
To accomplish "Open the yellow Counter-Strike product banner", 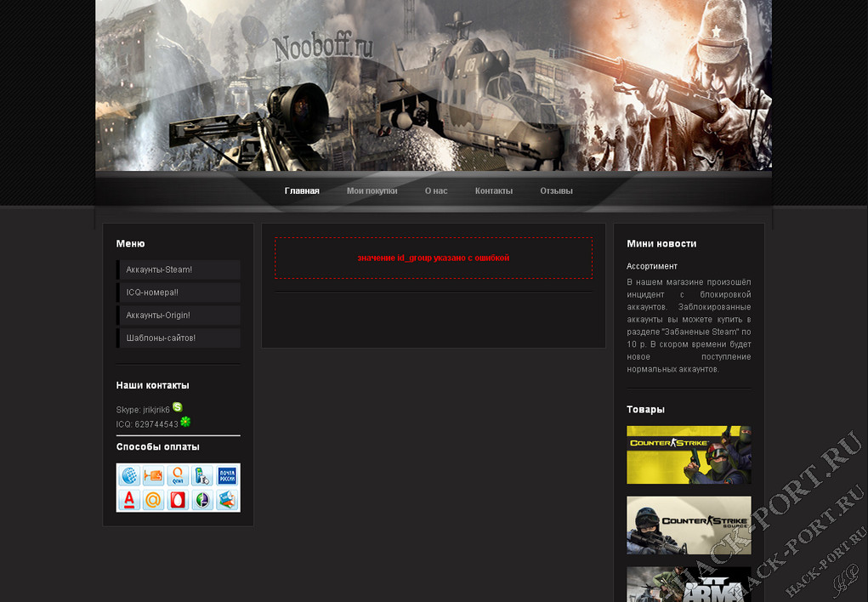I will 689,455.
